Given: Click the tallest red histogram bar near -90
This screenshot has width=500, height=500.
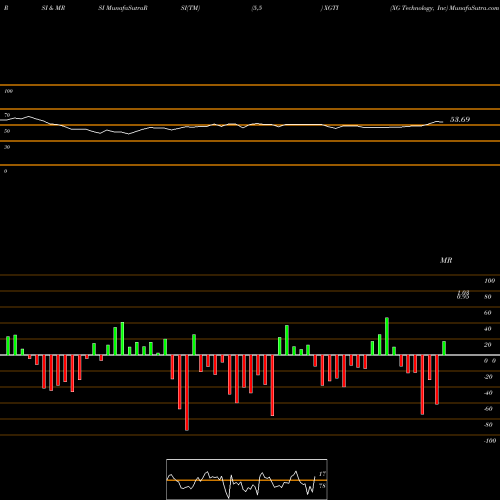Looking at the screenshot, I should pyautogui.click(x=187, y=393).
